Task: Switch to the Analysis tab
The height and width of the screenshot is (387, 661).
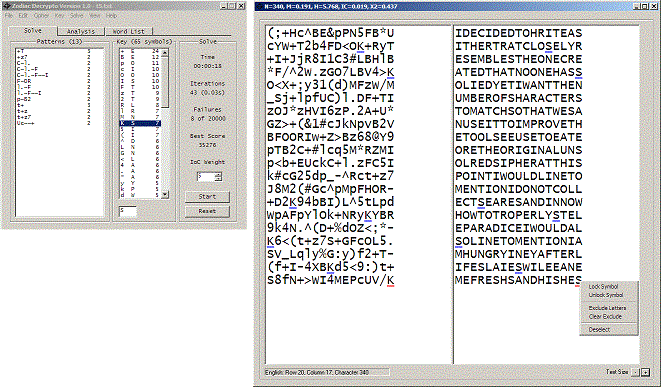Action: click(81, 31)
